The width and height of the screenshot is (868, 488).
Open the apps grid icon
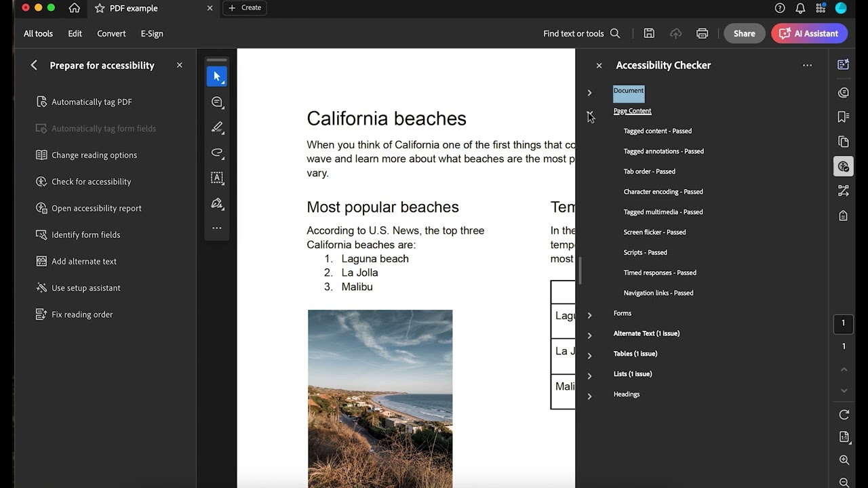(821, 8)
